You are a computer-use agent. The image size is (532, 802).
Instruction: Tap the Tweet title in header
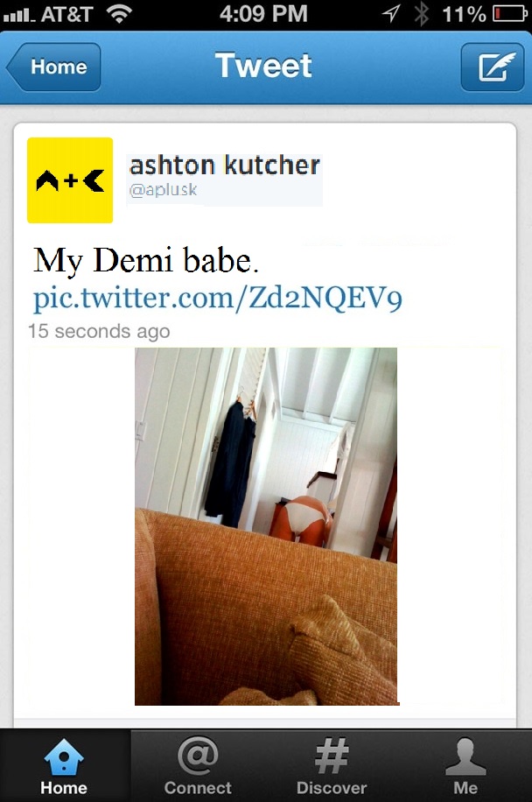[263, 66]
